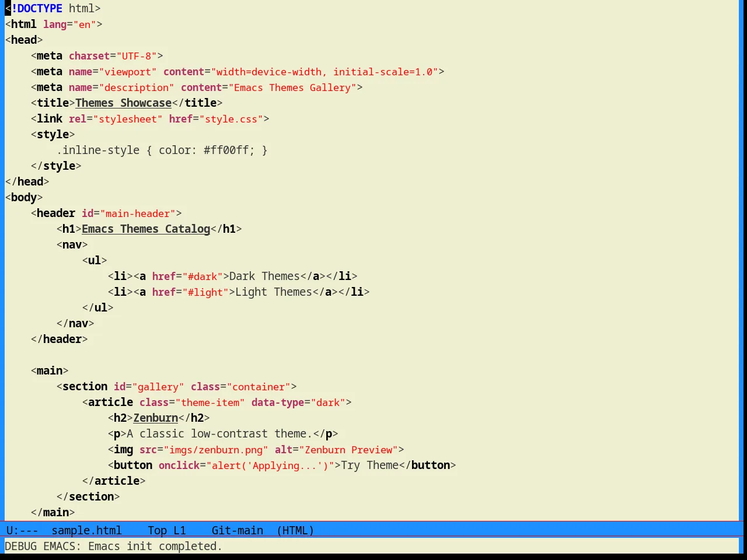Screen dimensions: 747x560
Task: Click the data-type attribute name
Action: pos(278,402)
